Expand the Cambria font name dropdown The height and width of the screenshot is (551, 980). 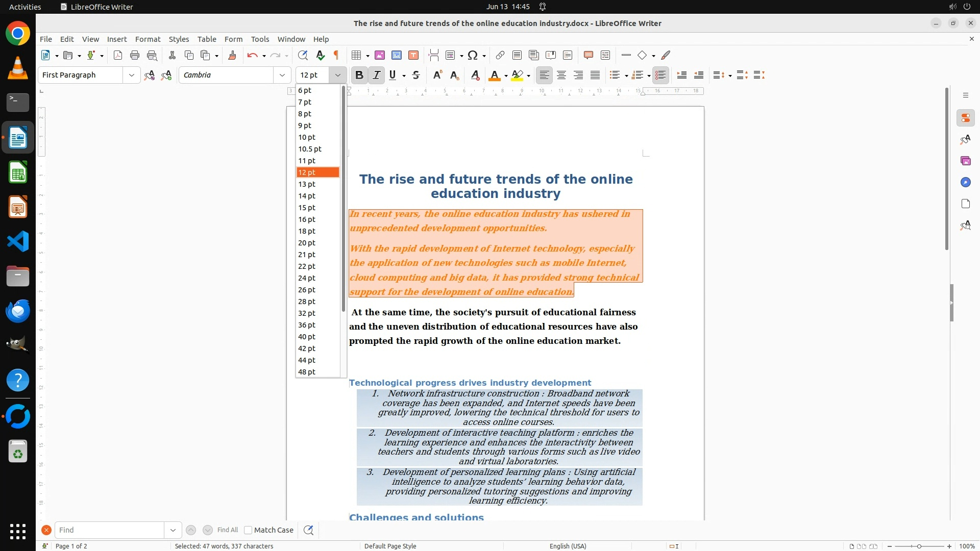click(282, 76)
